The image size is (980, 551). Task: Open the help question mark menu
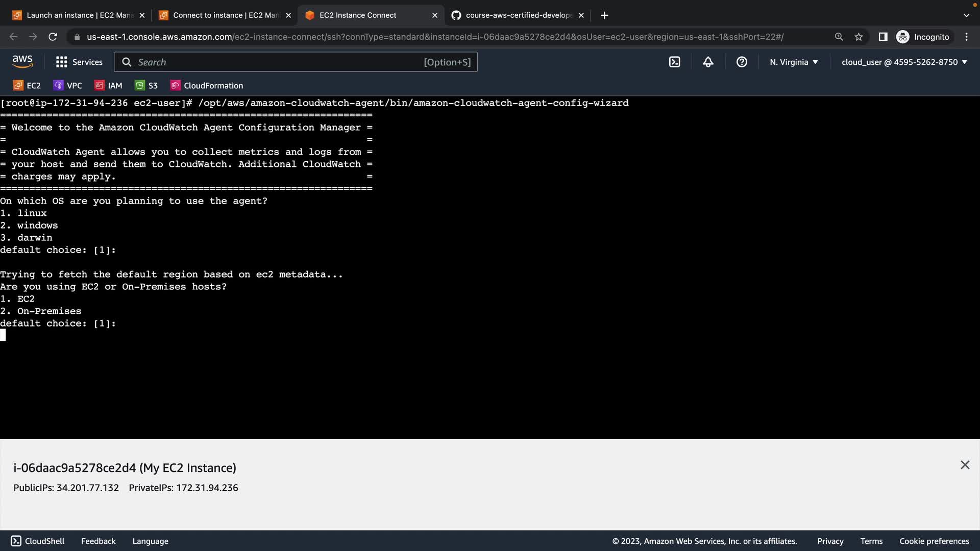point(742,62)
